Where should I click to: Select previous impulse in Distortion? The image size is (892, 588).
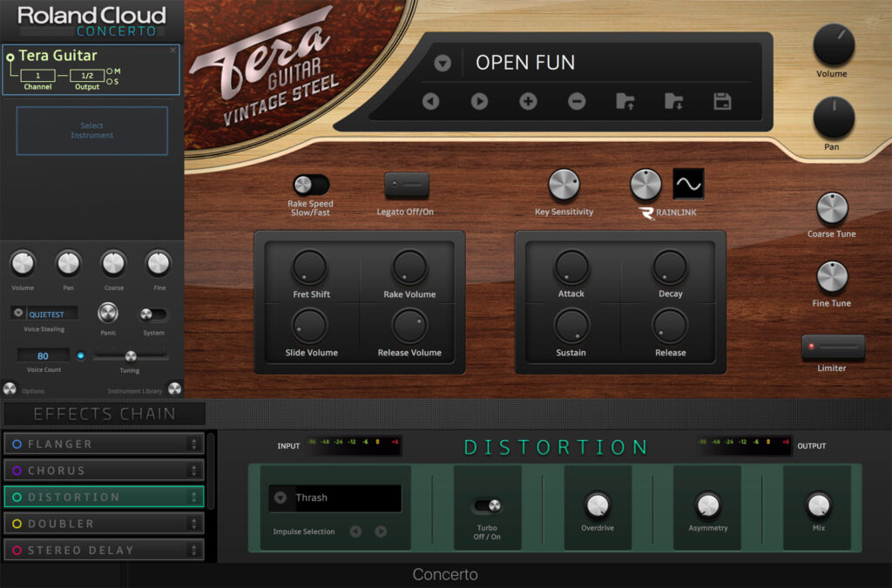(x=355, y=531)
